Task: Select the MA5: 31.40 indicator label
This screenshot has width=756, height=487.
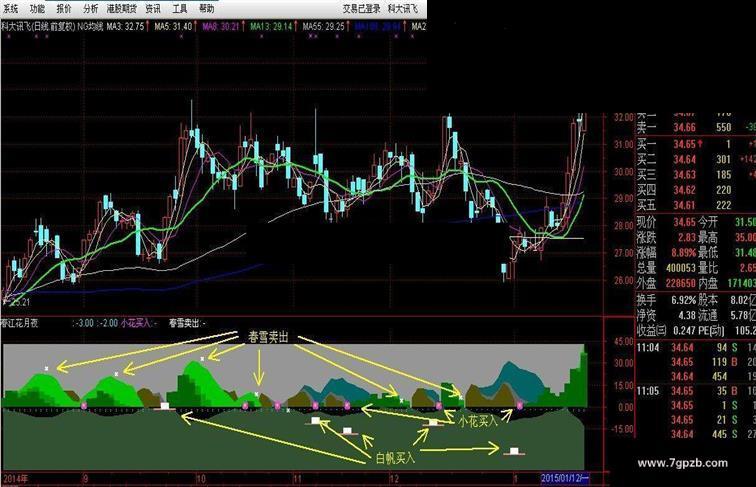Action: tap(173, 26)
